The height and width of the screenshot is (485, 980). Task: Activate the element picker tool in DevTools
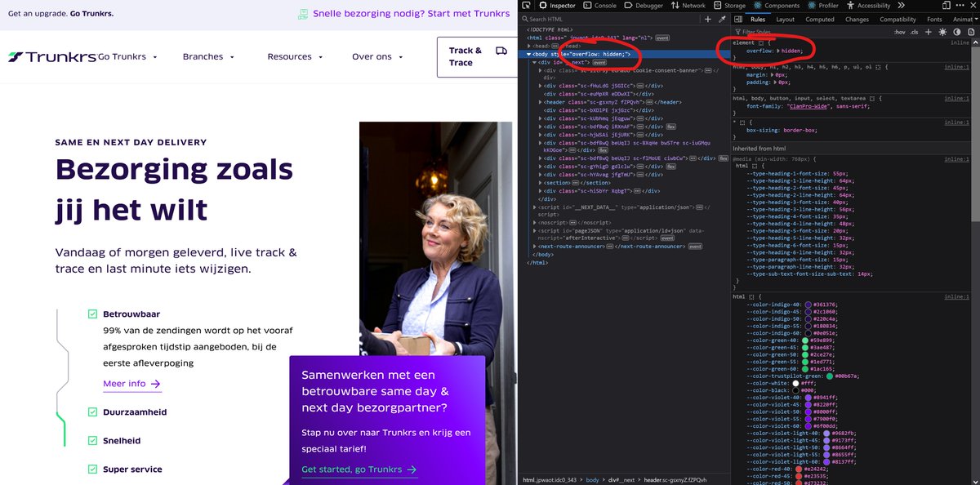coord(528,6)
